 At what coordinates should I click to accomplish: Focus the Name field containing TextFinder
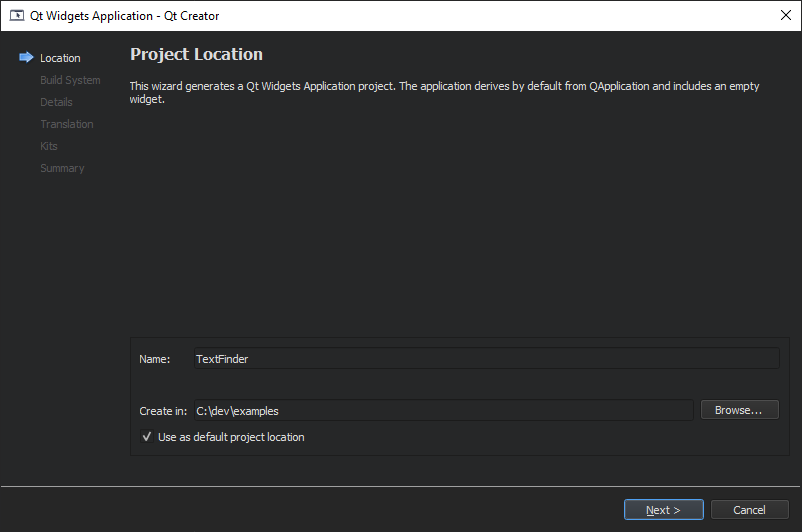tap(486, 359)
